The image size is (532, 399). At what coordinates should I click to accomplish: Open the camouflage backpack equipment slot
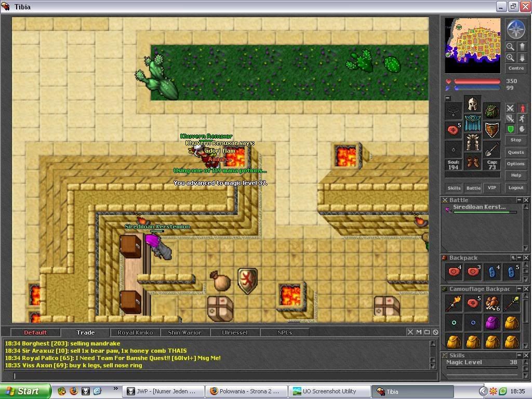click(x=491, y=111)
